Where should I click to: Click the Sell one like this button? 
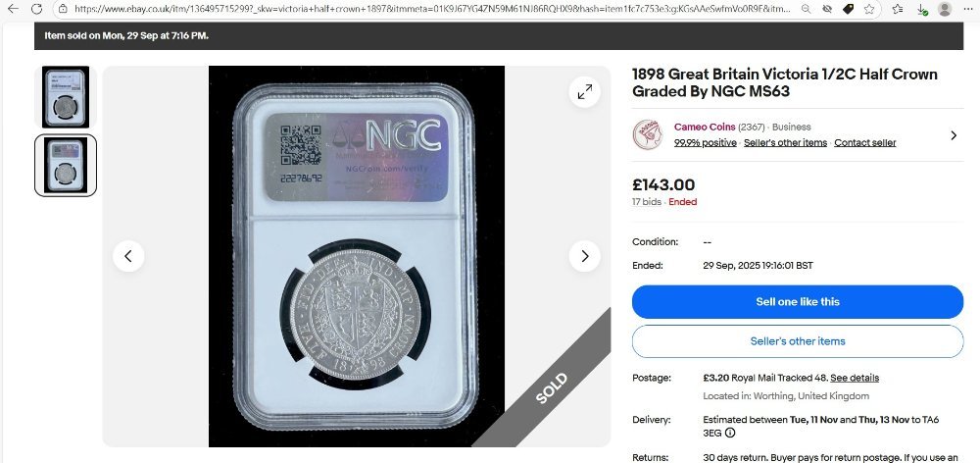[x=798, y=301]
